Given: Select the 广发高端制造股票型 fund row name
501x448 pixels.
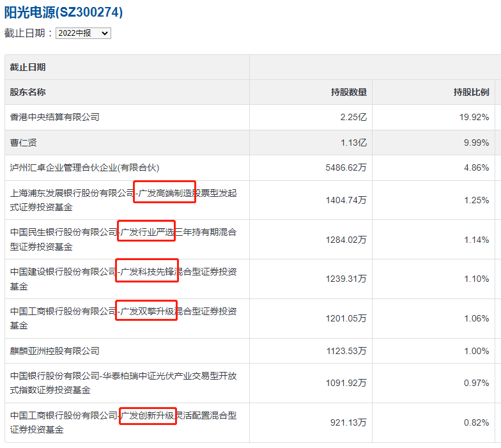Looking at the screenshot, I should click(123, 200).
